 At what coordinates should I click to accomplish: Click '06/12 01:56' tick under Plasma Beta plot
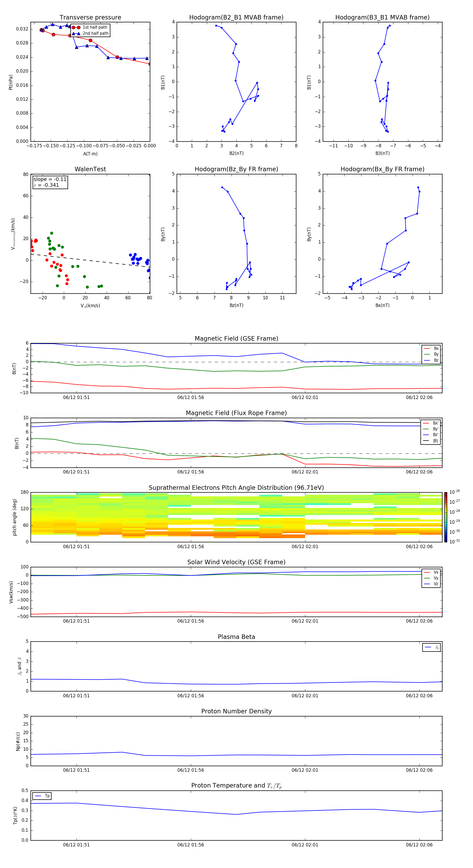(x=191, y=695)
